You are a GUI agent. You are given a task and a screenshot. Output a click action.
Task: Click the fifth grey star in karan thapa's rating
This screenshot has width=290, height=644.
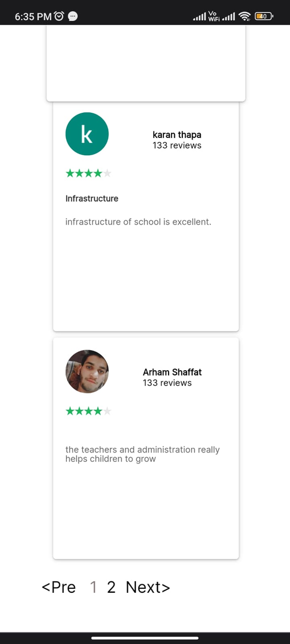point(107,173)
